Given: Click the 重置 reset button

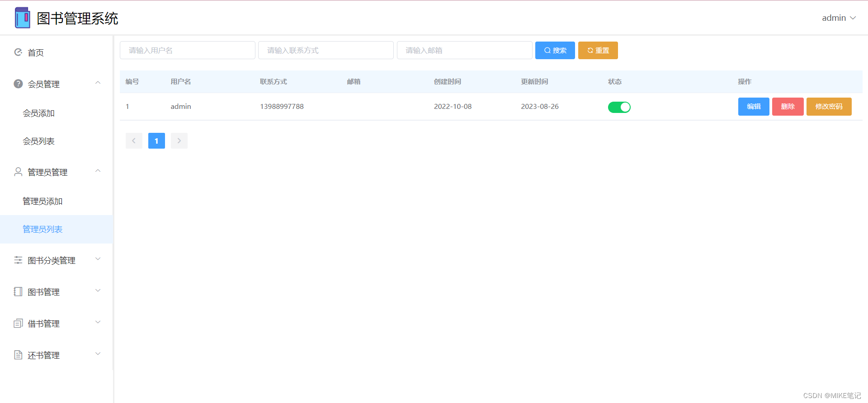Looking at the screenshot, I should coord(598,50).
